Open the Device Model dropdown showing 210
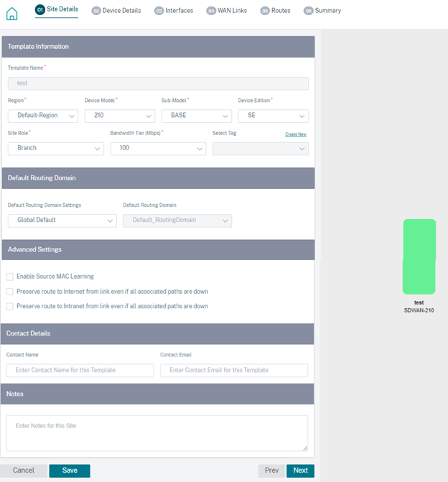The image size is (448, 482). 120,116
